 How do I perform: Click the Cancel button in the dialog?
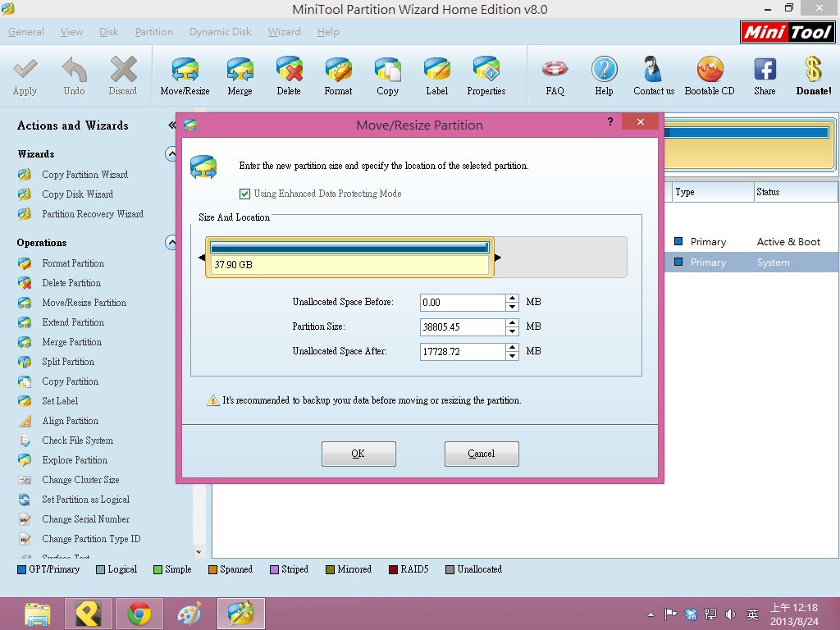pos(482,454)
